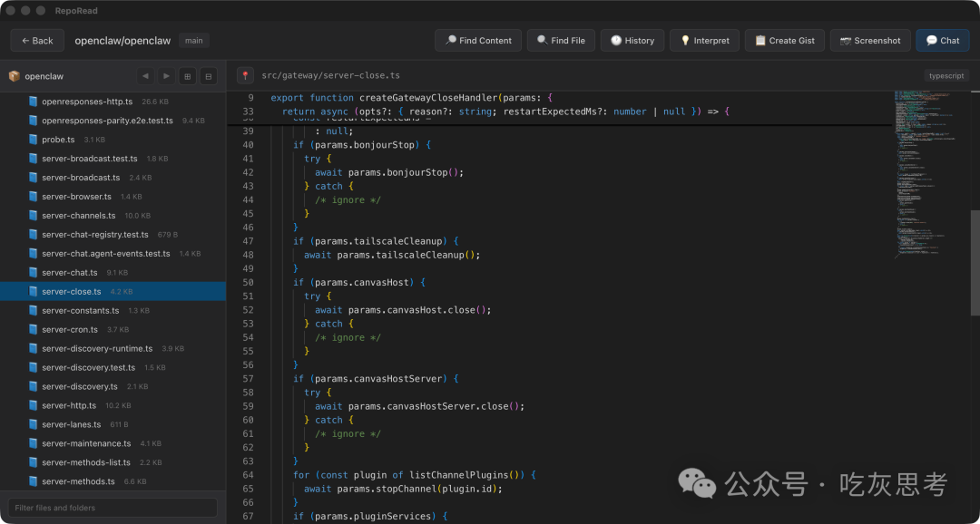Open server-maintenance.ts file
Screen dimensions: 980x524
coord(113,443)
